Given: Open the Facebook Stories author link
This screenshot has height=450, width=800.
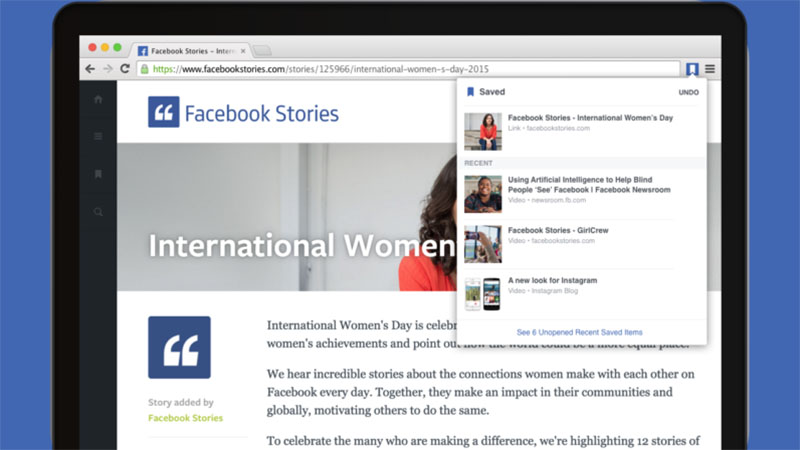Looking at the screenshot, I should 185,418.
